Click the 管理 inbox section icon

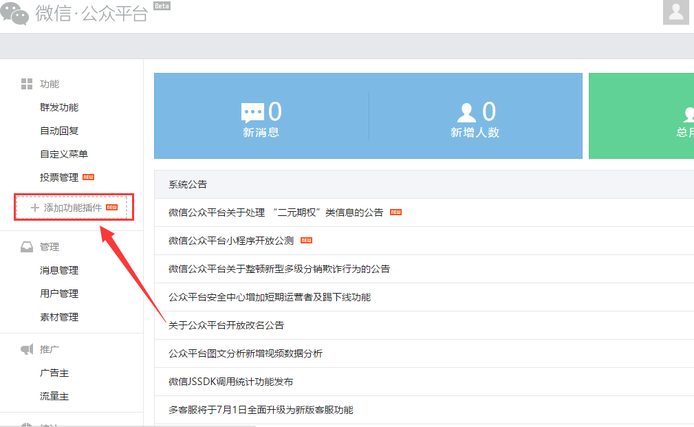[27, 247]
